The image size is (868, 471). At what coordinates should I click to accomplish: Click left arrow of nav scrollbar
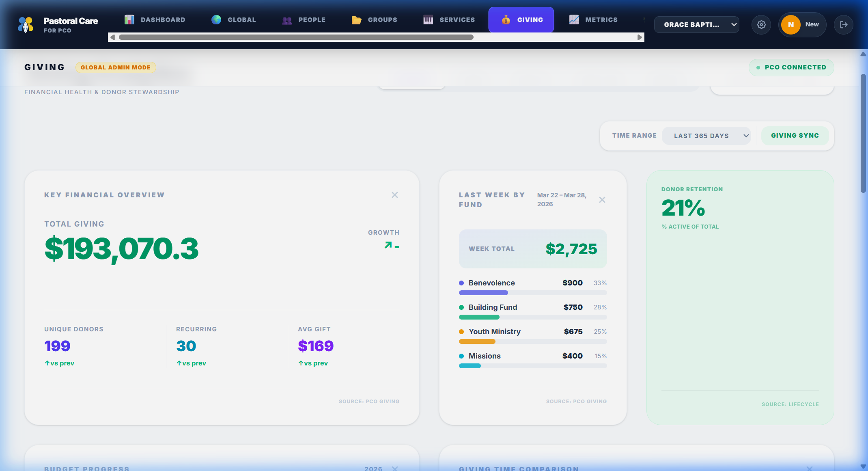coord(113,37)
